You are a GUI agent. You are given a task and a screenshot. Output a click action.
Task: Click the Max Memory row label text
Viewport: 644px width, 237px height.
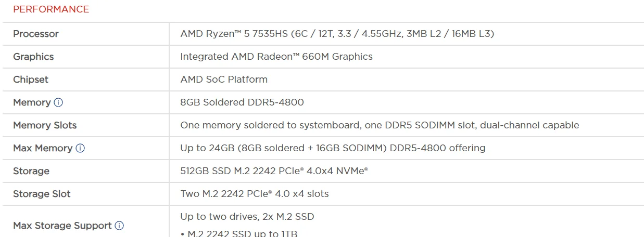coord(43,148)
